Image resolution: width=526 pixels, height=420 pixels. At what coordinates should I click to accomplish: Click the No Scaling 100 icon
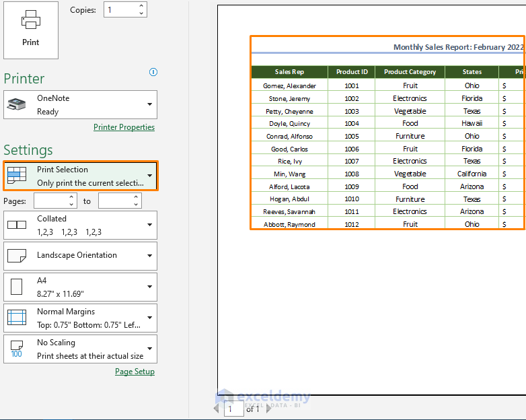(x=16, y=349)
